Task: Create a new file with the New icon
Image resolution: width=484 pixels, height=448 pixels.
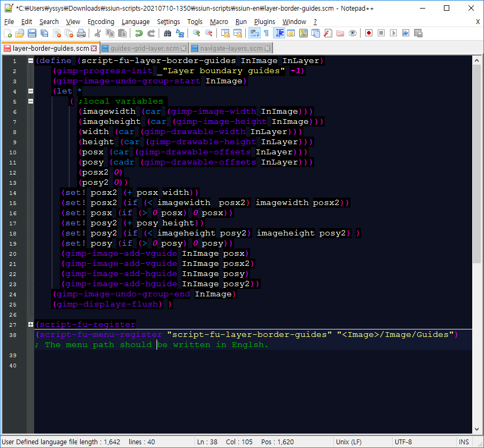Action: [x=7, y=33]
